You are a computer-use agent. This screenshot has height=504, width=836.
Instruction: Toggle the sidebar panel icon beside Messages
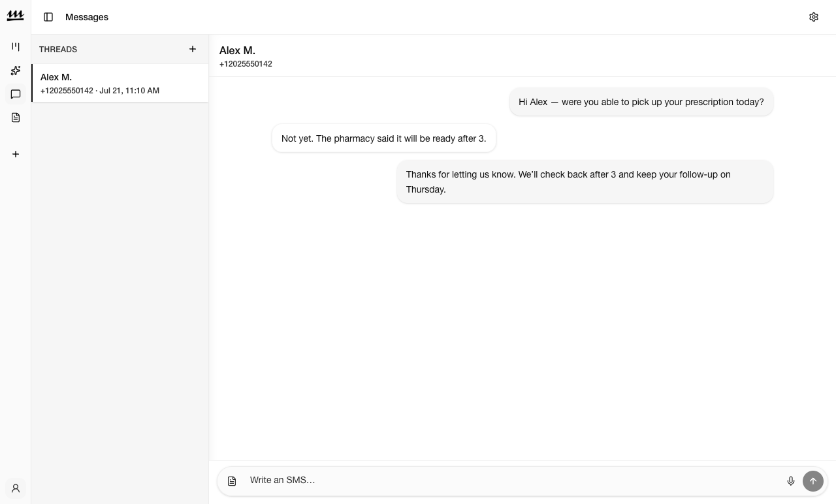[x=48, y=17]
